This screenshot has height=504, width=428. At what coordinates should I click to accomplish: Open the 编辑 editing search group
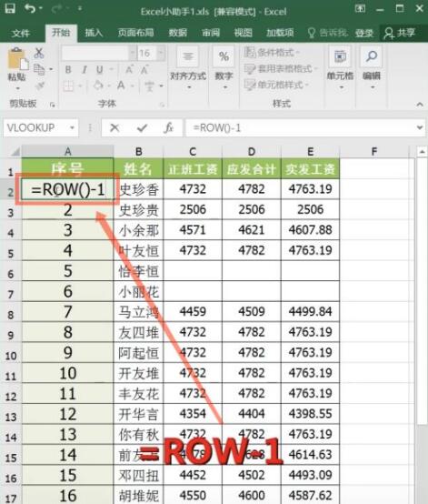click(372, 68)
